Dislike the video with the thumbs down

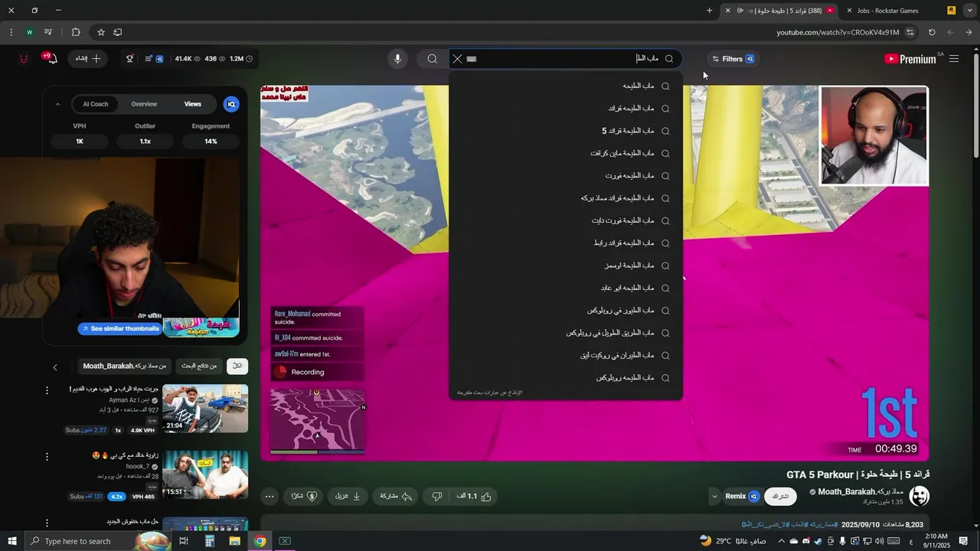point(436,496)
